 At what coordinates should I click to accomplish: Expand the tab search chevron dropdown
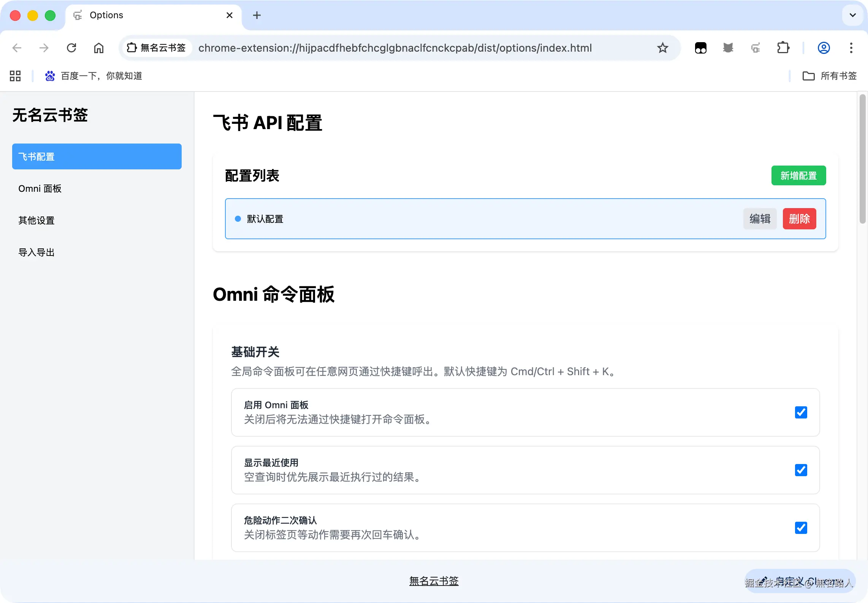coord(852,15)
